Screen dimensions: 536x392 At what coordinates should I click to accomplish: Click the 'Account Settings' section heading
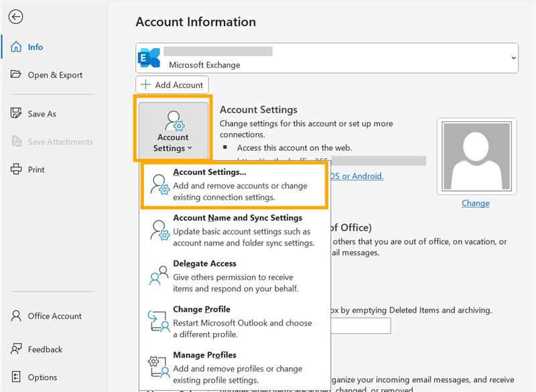[x=259, y=109]
